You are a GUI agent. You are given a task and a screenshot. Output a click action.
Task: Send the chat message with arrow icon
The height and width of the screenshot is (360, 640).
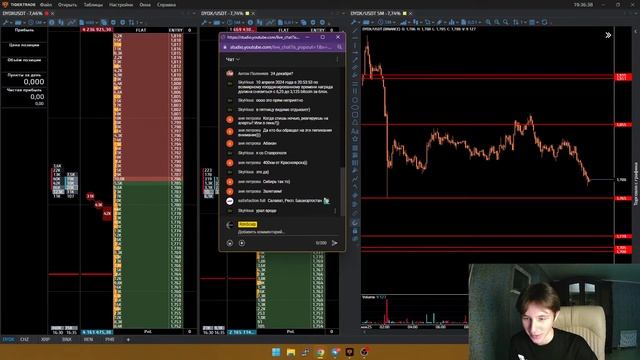tap(335, 243)
